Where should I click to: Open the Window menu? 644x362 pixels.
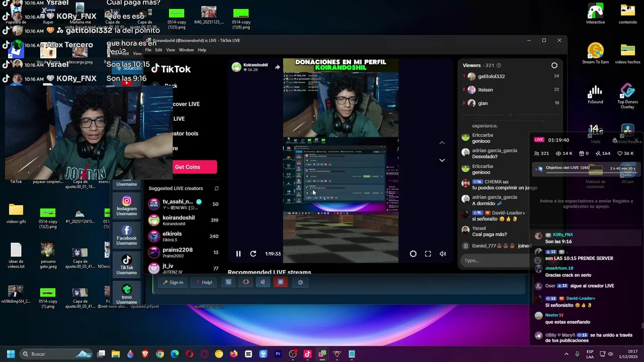click(x=186, y=50)
